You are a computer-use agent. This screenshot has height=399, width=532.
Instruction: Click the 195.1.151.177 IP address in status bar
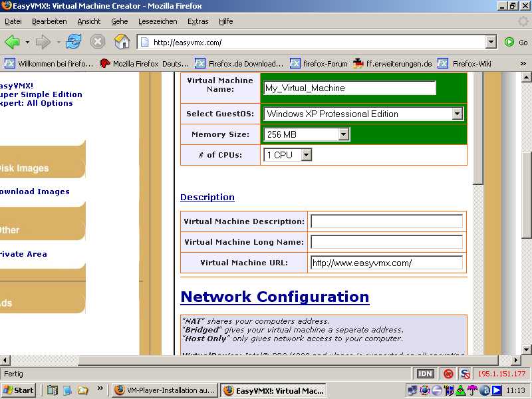(x=501, y=374)
